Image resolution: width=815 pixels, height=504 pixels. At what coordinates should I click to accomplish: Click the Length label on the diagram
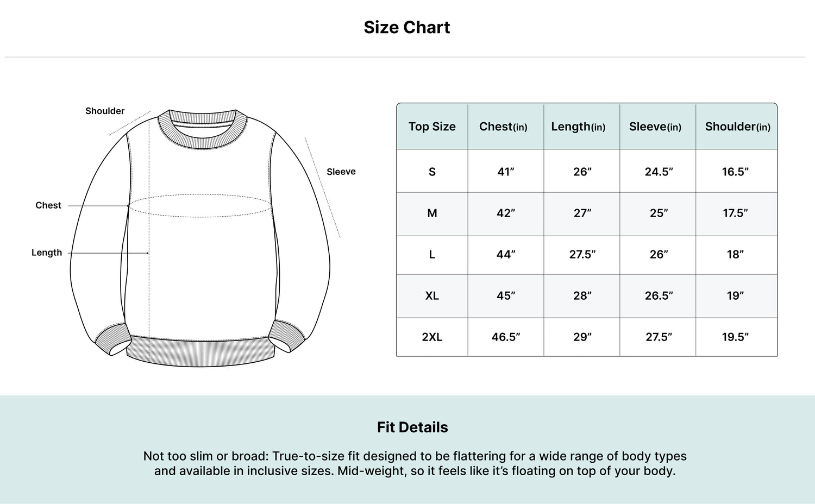pyautogui.click(x=47, y=253)
